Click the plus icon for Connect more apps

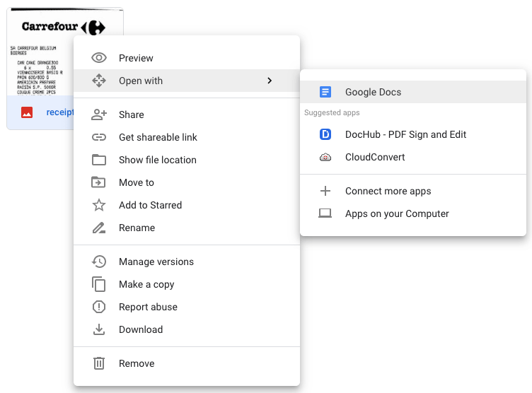(x=325, y=191)
